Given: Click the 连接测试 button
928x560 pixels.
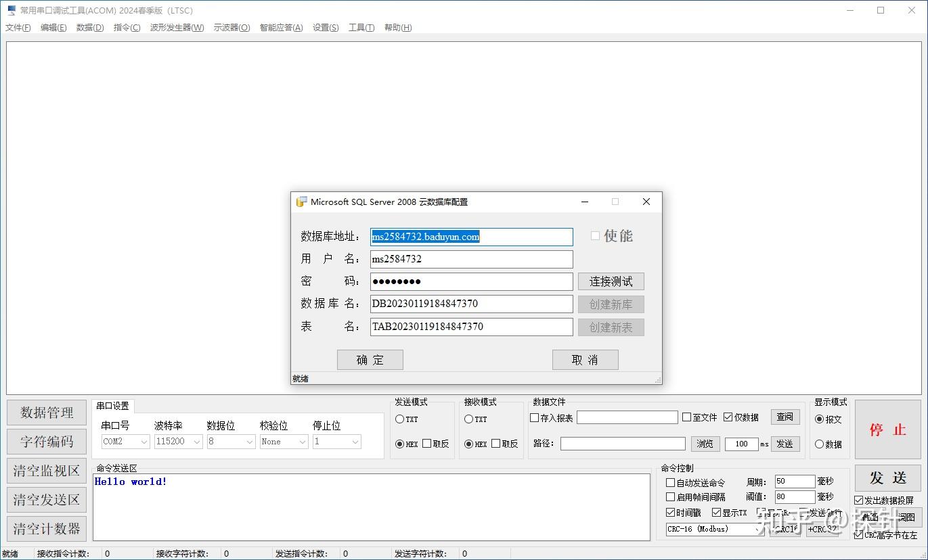Looking at the screenshot, I should [611, 281].
